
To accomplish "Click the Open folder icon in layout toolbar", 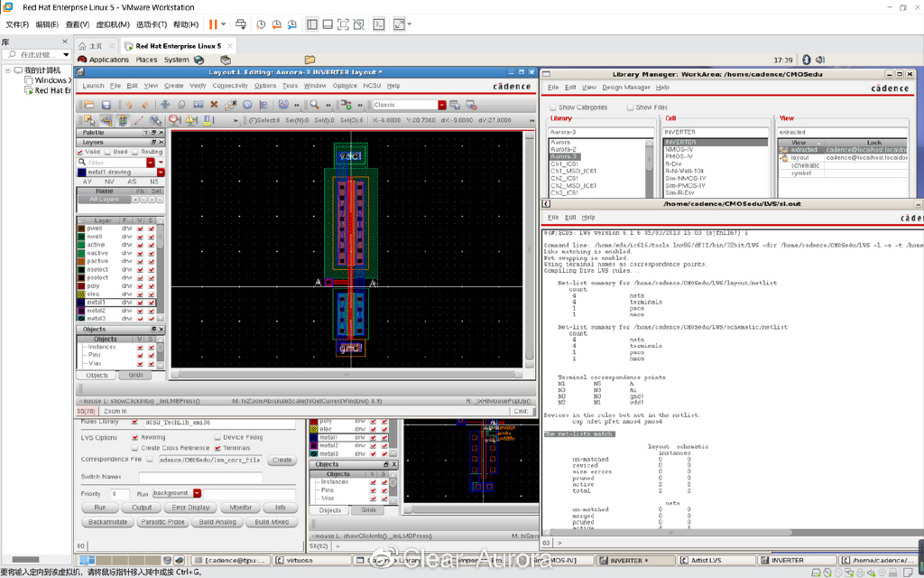I will tap(88, 105).
